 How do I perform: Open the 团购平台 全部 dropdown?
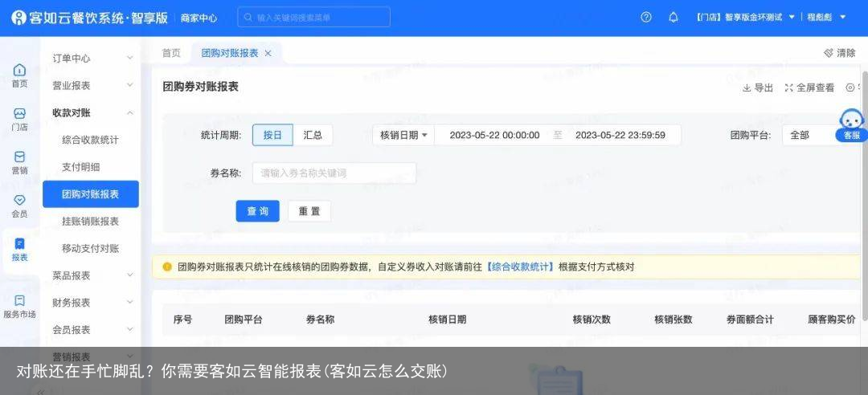[x=825, y=135]
